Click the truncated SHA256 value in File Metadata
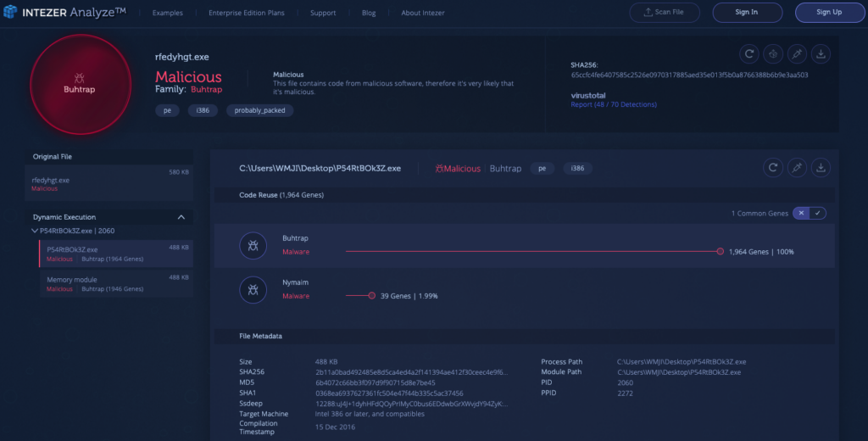 click(411, 372)
